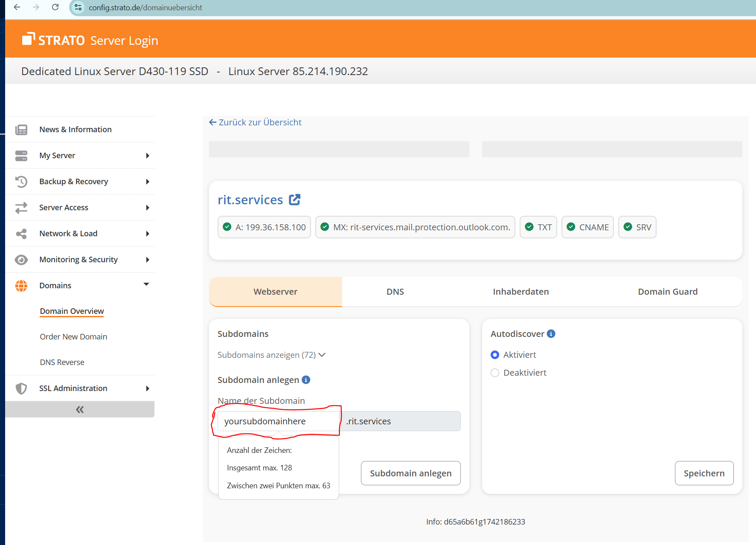Select the Deaktiviert radio button
756x545 pixels.
pos(495,373)
